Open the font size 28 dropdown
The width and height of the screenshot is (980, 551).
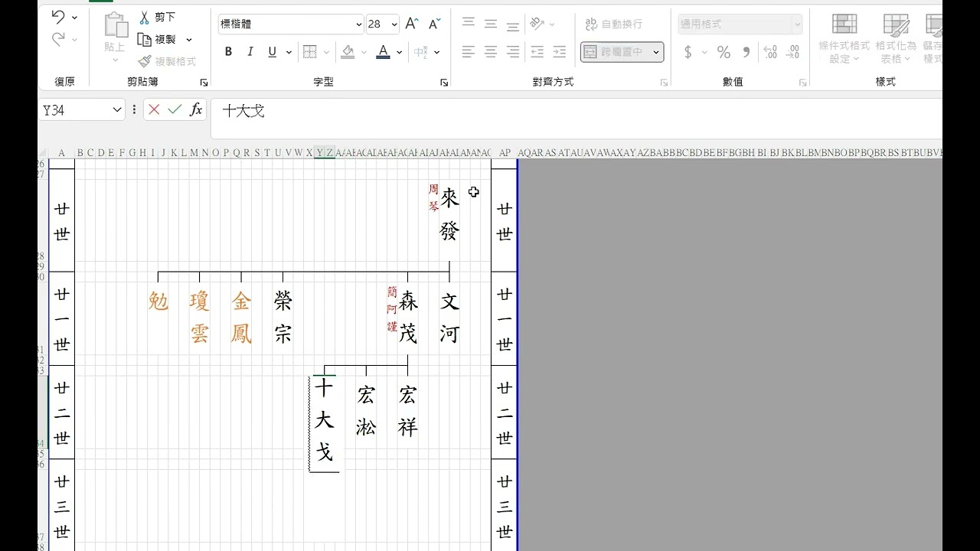[394, 24]
